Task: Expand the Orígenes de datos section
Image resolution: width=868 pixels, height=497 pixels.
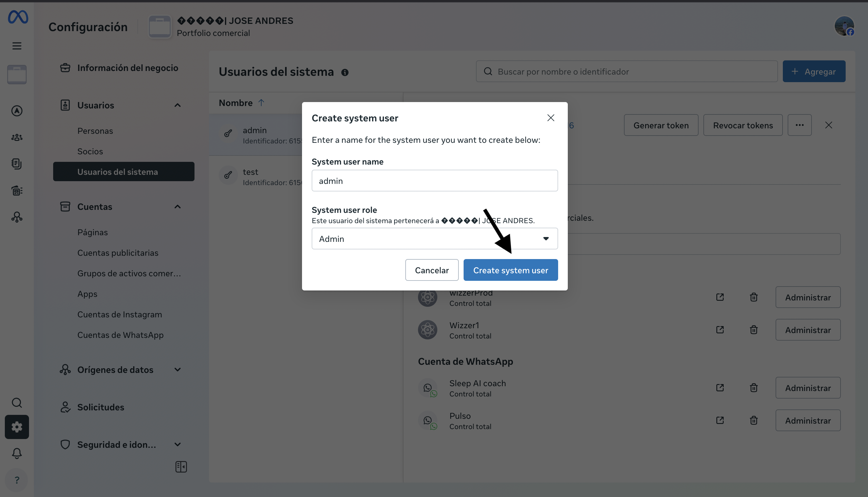Action: (x=178, y=370)
